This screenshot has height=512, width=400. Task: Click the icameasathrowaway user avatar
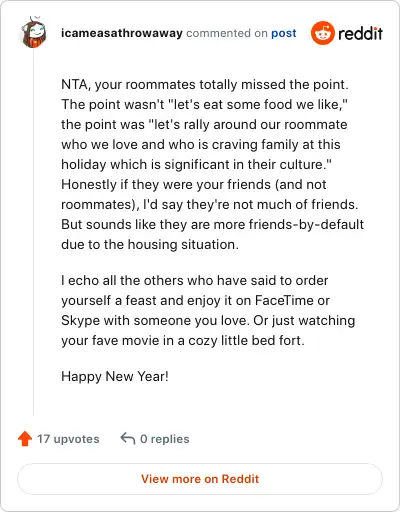tap(33, 32)
